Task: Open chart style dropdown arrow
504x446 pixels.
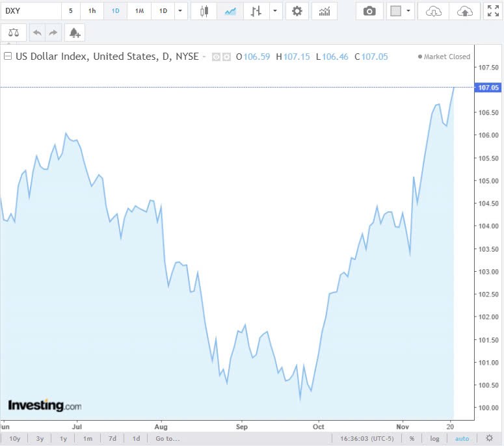Action: [x=275, y=11]
